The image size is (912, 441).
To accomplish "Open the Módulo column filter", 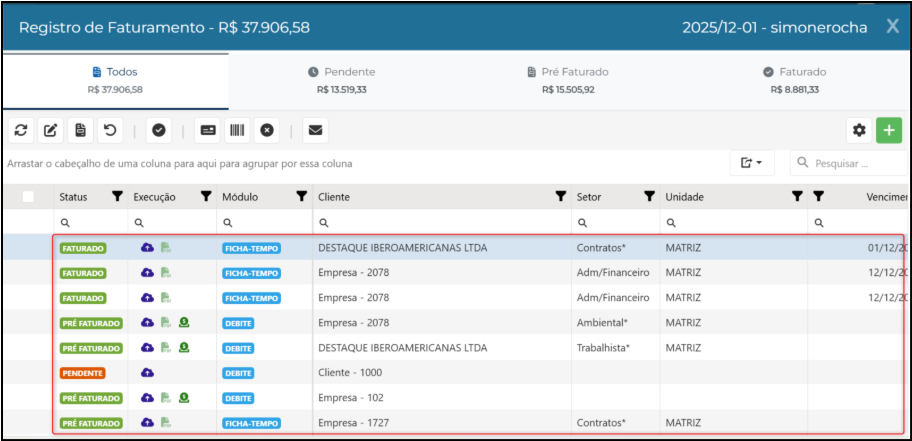I will (301, 197).
